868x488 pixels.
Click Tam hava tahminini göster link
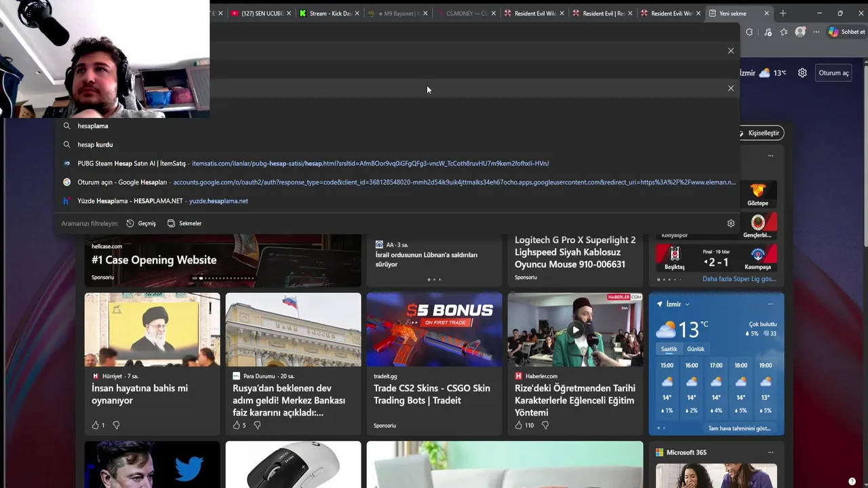(739, 428)
